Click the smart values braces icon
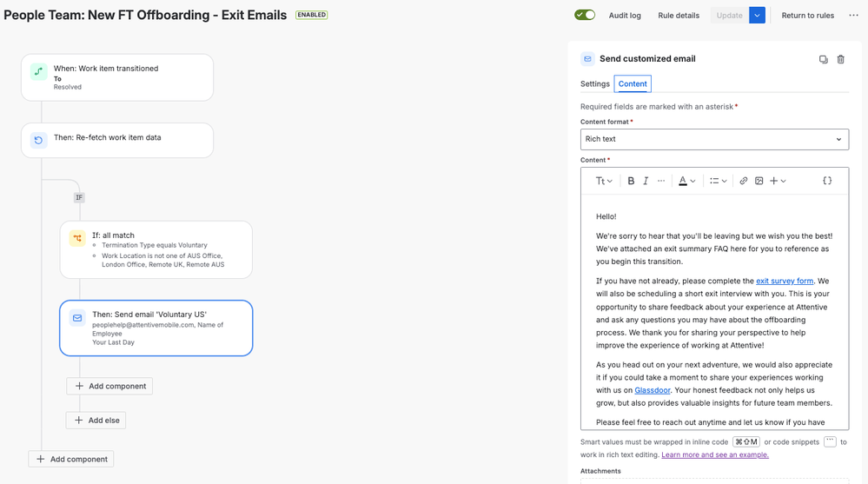The width and height of the screenshot is (868, 484). [827, 181]
